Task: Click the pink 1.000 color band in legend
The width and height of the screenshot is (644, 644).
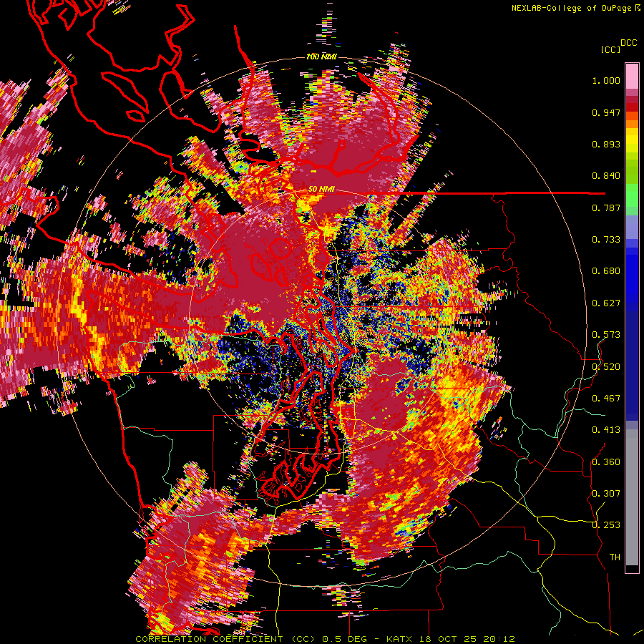Action: 632,77
